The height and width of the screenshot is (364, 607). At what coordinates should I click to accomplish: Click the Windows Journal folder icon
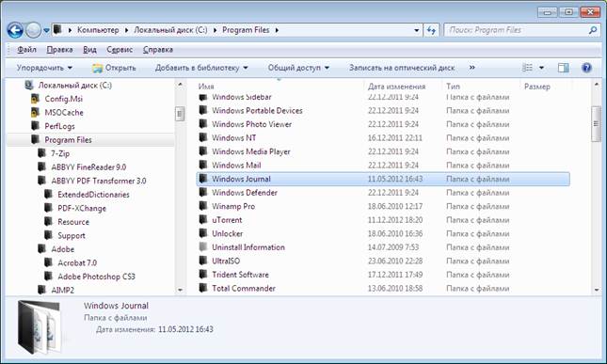(203, 179)
